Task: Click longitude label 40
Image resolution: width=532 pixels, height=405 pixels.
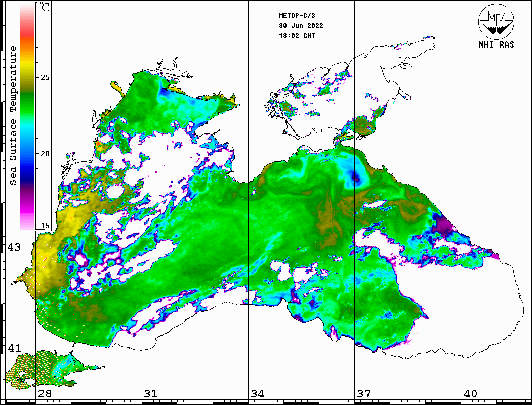Action: click(x=470, y=394)
